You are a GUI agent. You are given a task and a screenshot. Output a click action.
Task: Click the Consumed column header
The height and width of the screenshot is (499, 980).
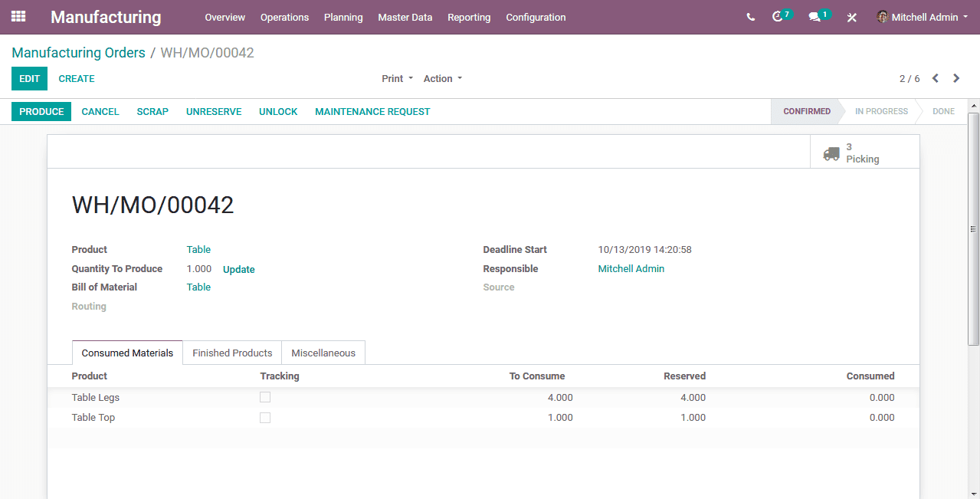pyautogui.click(x=870, y=376)
